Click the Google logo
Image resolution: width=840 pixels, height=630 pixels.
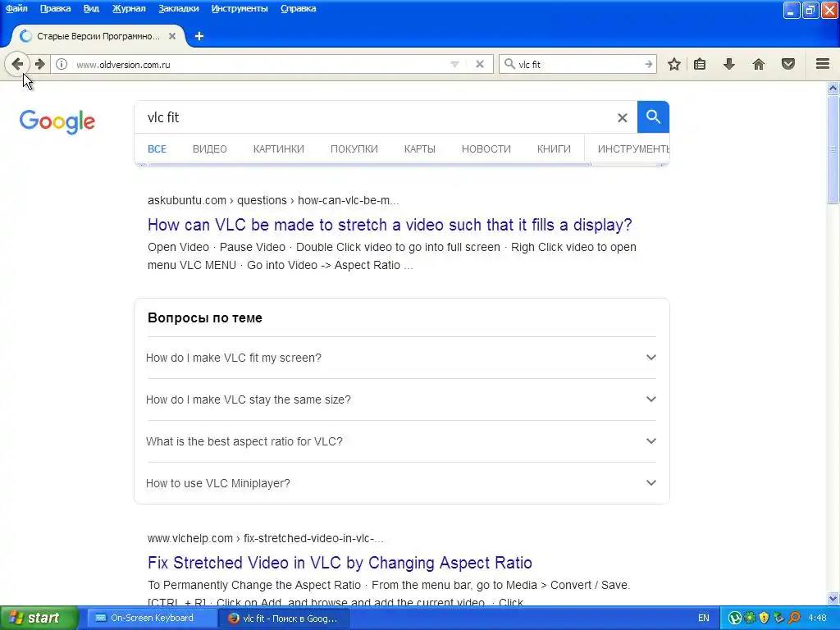pos(57,122)
